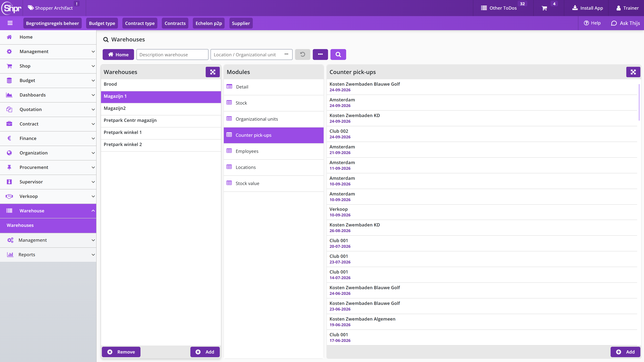This screenshot has width=644, height=362.
Task: Click the reset filter undo icon
Action: 302,55
